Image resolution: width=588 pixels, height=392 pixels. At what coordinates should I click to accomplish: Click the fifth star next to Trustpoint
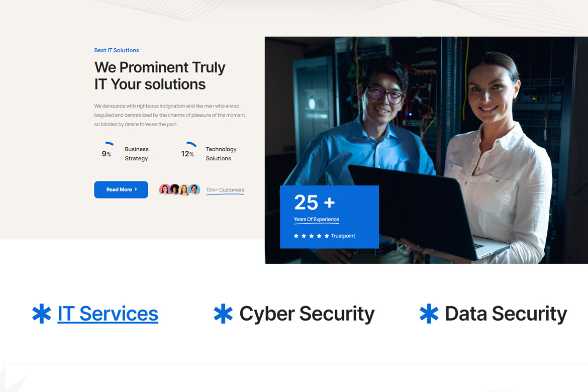pos(327,236)
